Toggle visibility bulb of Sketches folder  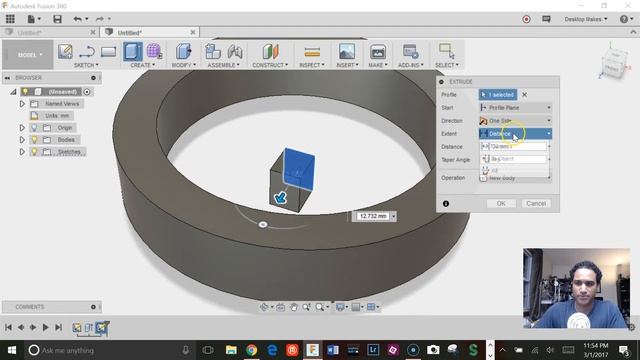34,152
